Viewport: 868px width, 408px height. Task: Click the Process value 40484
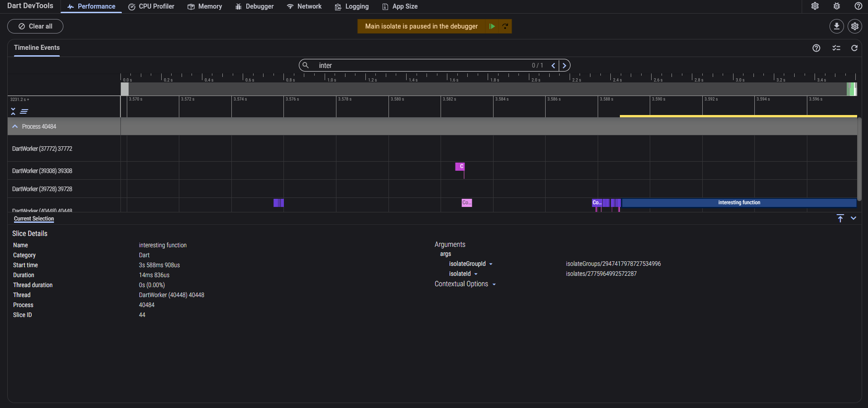147,305
